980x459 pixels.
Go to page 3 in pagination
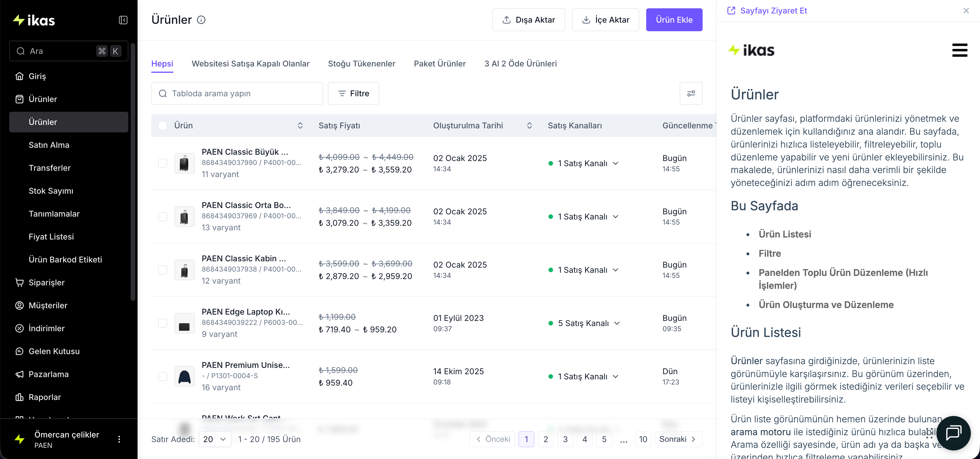(x=565, y=439)
